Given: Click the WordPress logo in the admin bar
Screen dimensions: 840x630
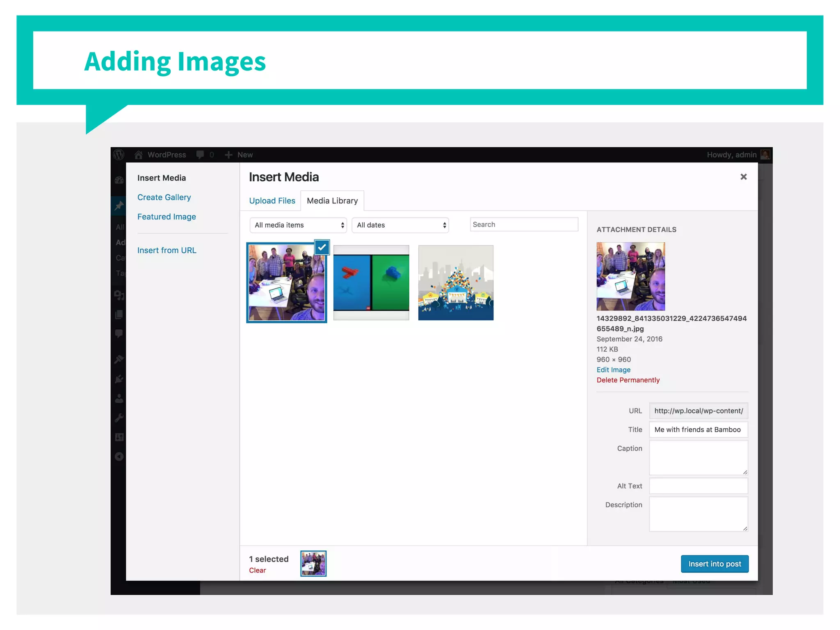Looking at the screenshot, I should coord(119,155).
